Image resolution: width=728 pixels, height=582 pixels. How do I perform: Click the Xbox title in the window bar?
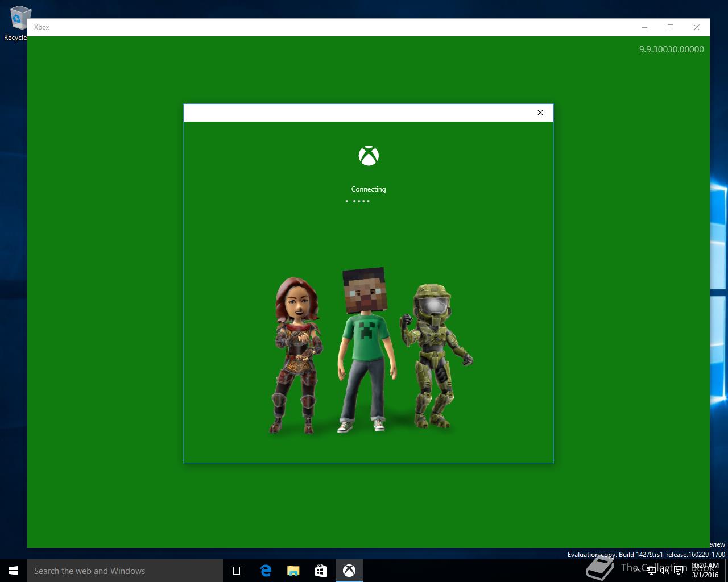click(x=42, y=27)
